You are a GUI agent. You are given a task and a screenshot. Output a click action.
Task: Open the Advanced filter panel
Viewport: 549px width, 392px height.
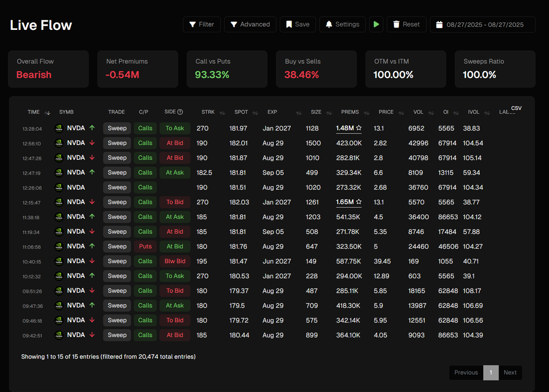click(x=250, y=24)
